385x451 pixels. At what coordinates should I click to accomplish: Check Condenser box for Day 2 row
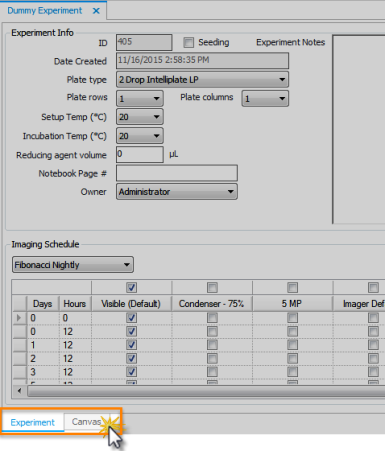click(212, 359)
